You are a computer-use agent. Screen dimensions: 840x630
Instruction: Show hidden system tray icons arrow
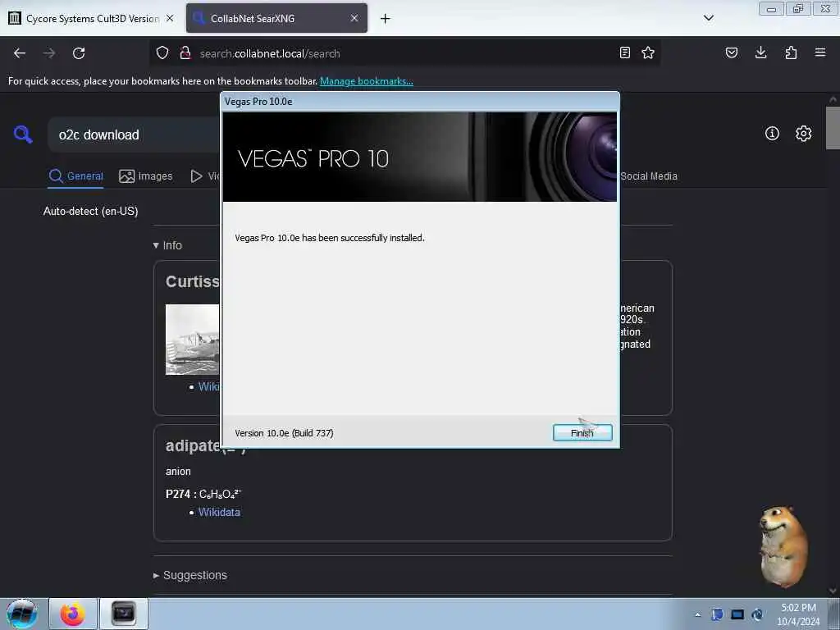pyautogui.click(x=697, y=614)
